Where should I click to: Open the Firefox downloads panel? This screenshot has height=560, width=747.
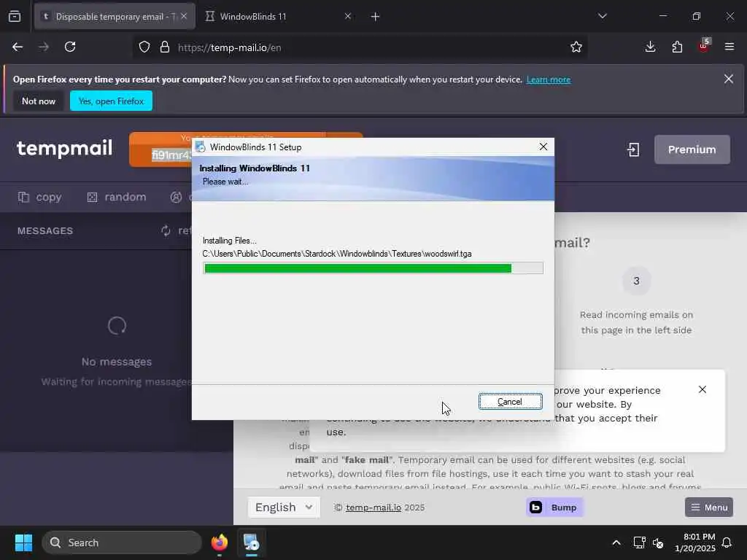650,47
